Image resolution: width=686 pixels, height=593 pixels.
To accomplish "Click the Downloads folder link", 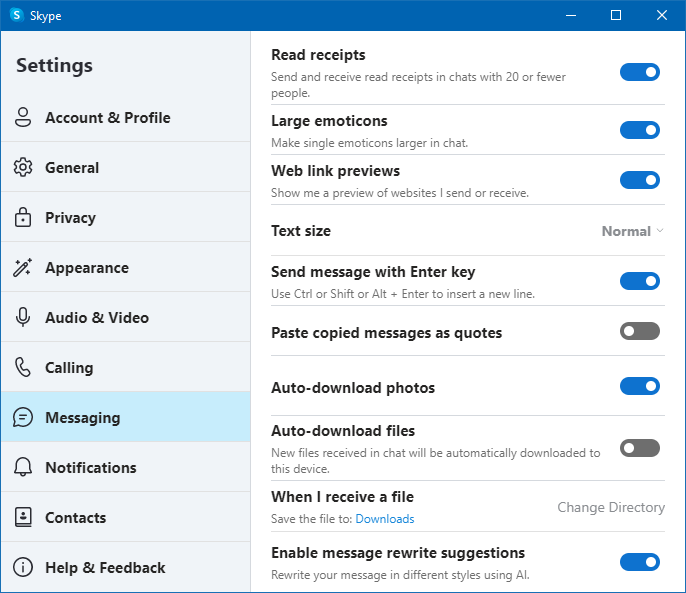I will tap(385, 519).
